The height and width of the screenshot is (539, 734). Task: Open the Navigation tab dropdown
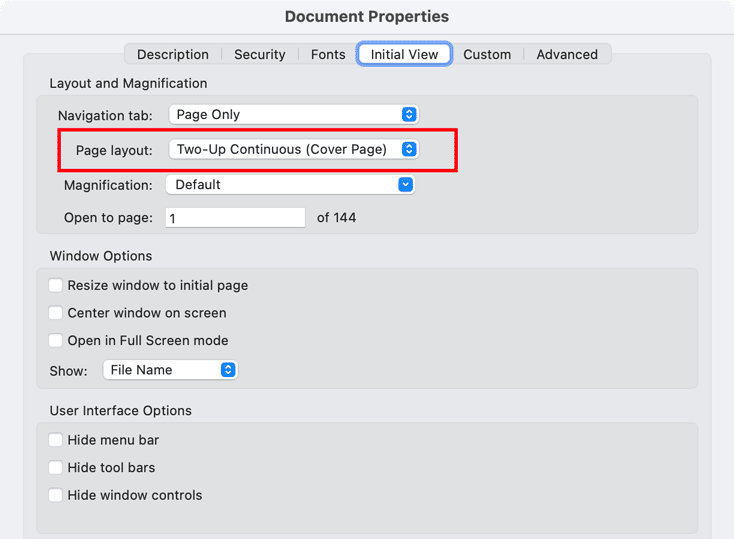(294, 115)
